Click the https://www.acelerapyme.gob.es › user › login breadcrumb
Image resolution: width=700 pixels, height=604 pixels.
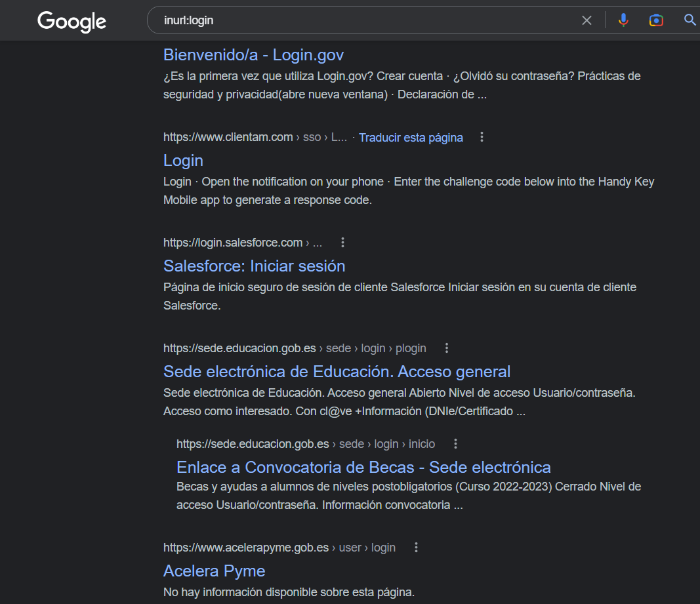[x=279, y=548]
